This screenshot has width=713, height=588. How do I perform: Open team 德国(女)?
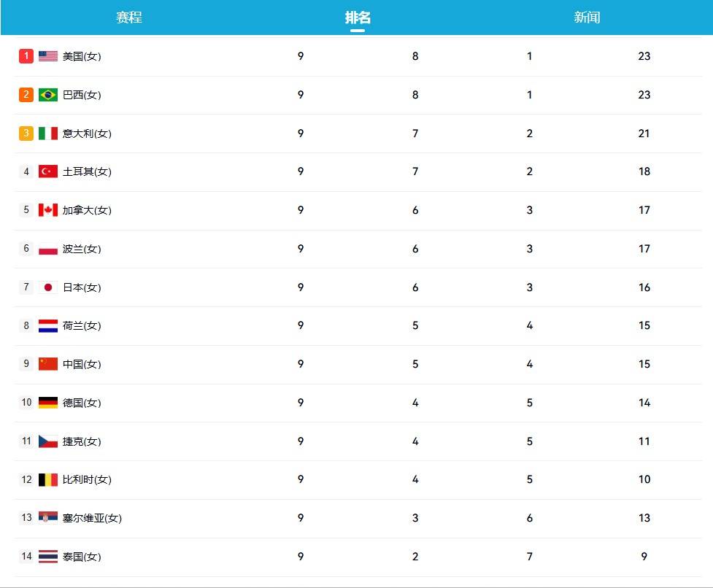coord(82,403)
